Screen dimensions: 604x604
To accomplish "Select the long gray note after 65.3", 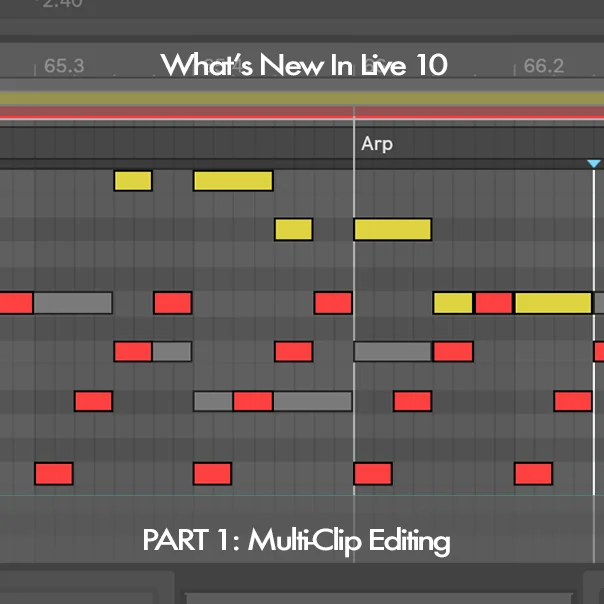I will pos(73,303).
